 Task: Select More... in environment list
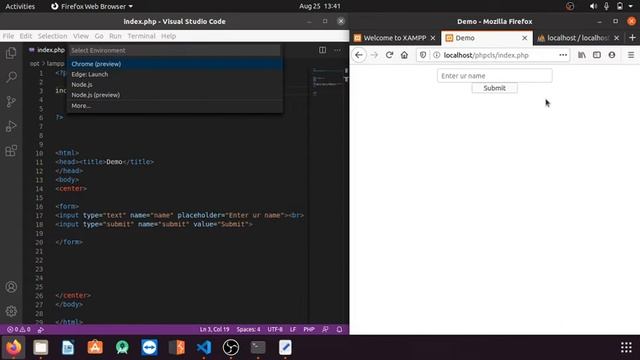coord(175,106)
